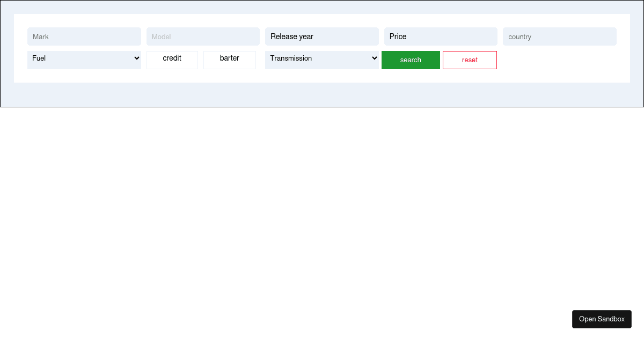Choose a transmission type option
This screenshot has height=338, width=644.
click(x=321, y=58)
